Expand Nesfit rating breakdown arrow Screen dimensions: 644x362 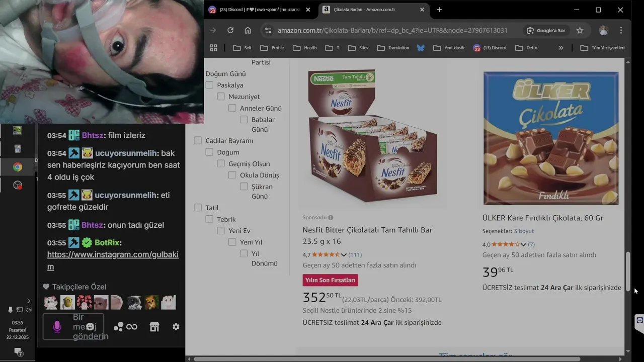click(x=344, y=255)
